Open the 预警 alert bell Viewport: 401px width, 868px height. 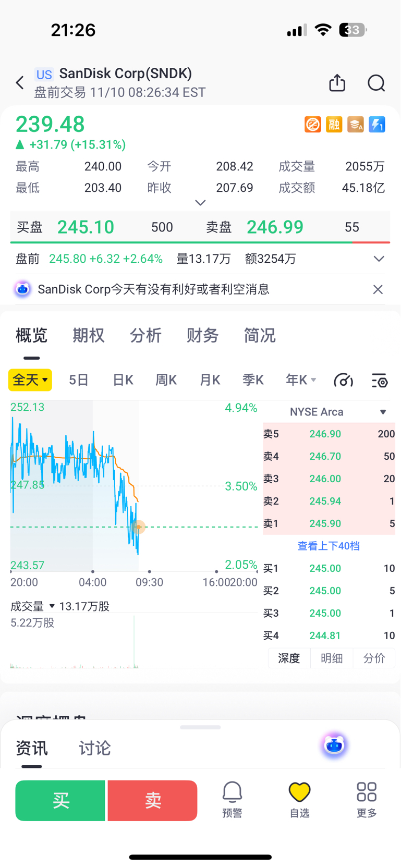click(232, 800)
